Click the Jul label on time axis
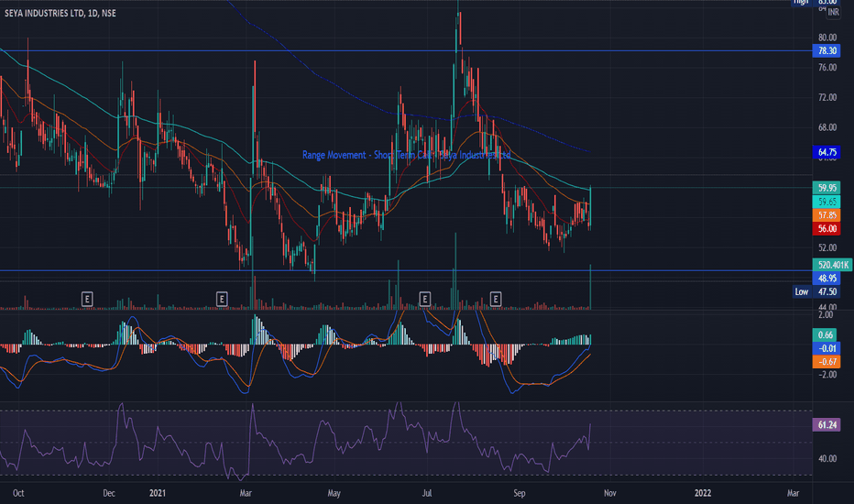The height and width of the screenshot is (504, 854). (427, 493)
